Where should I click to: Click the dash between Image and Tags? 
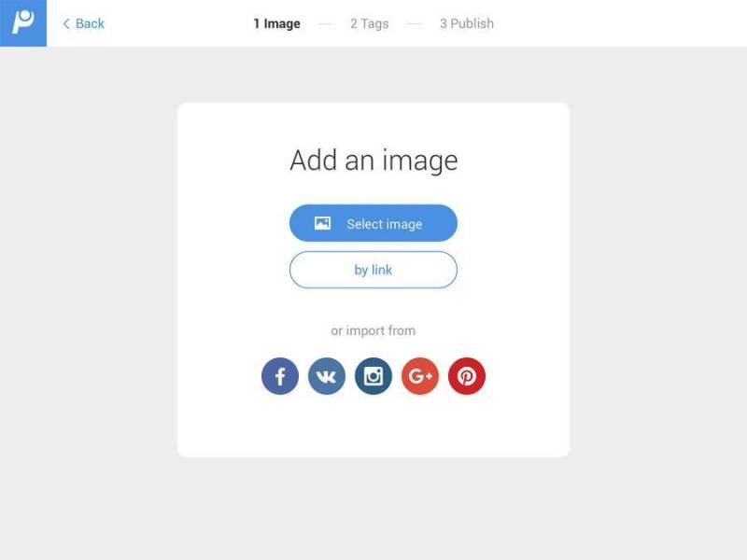[325, 24]
